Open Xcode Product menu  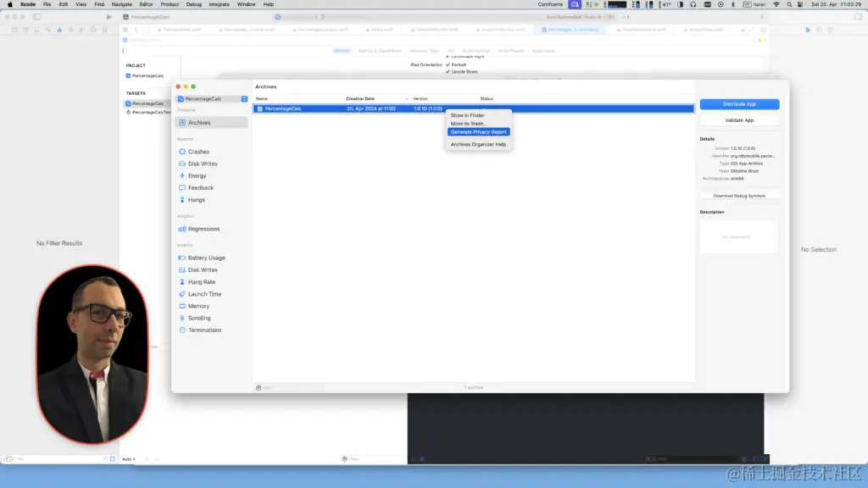(x=170, y=4)
